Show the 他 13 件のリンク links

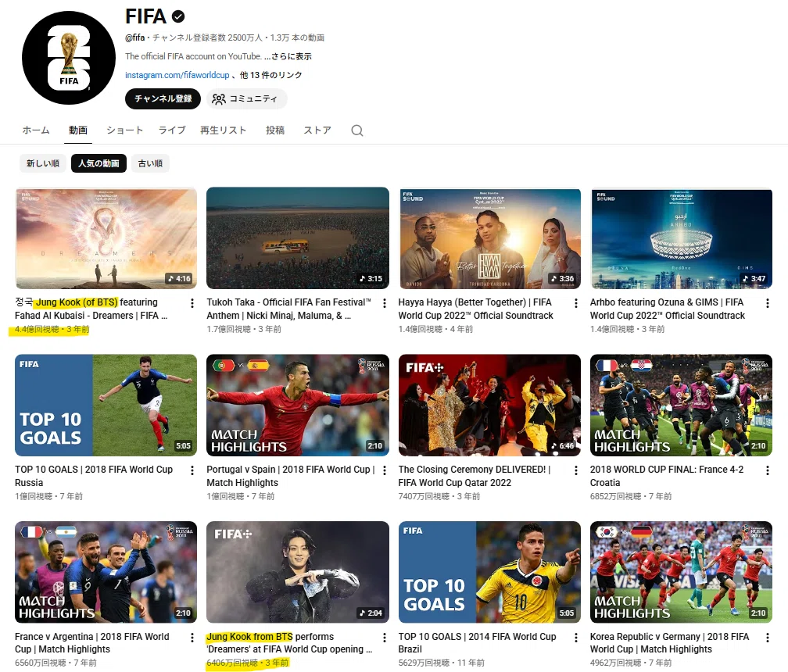coord(270,75)
